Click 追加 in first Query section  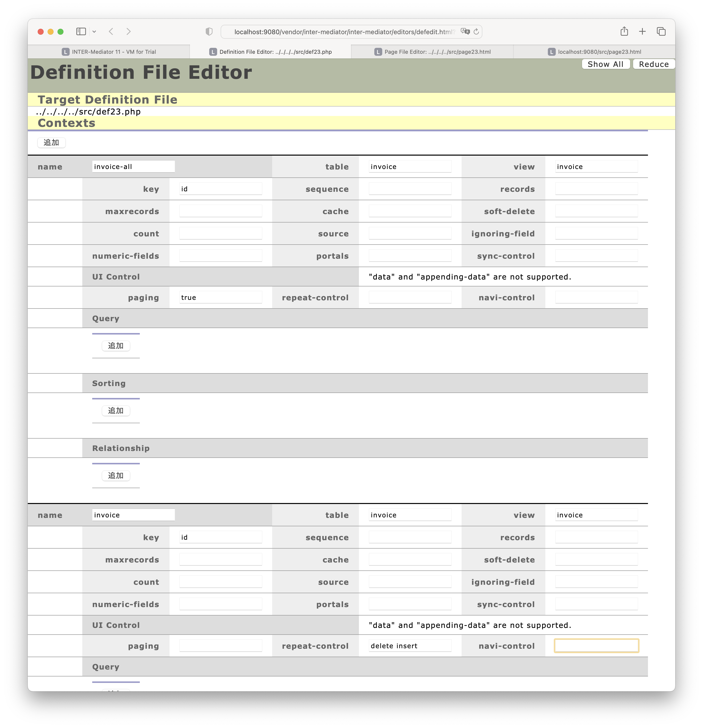pyautogui.click(x=116, y=346)
